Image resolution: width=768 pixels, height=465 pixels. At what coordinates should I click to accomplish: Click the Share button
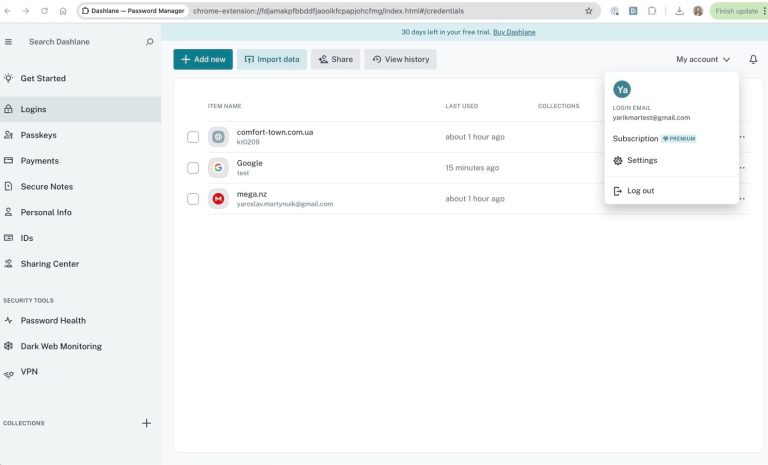pyautogui.click(x=336, y=59)
